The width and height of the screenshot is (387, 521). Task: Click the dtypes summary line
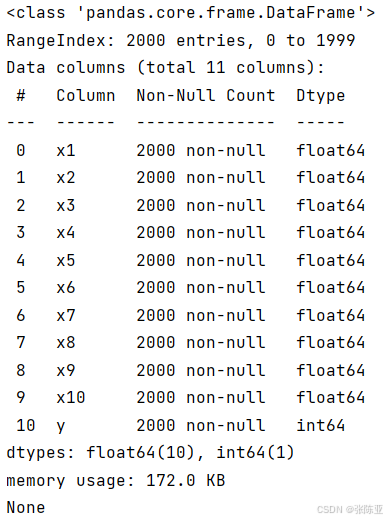[x=150, y=453]
